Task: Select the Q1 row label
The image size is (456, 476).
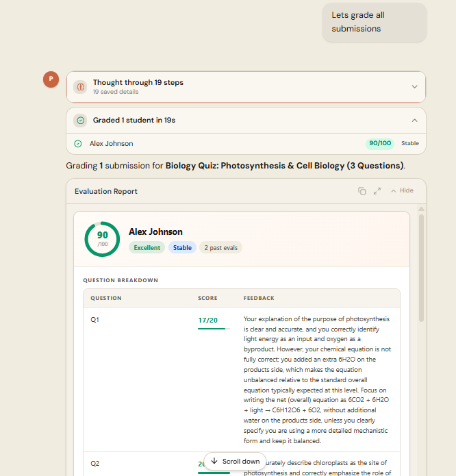Action: tap(94, 320)
